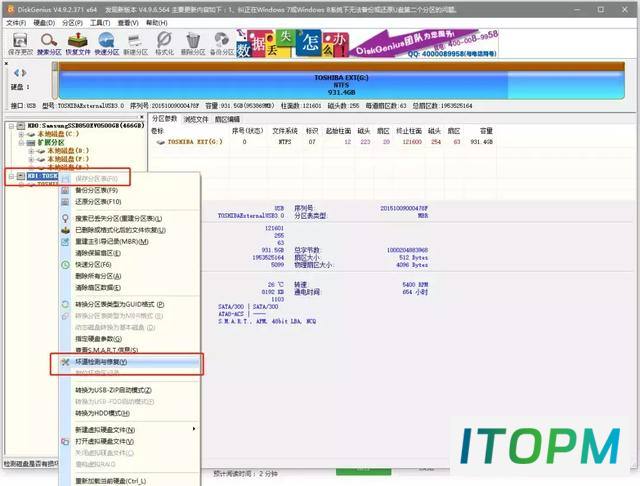Collapse the HD0 Samsung SSD tree node
This screenshot has height=486, width=640.
[12, 126]
